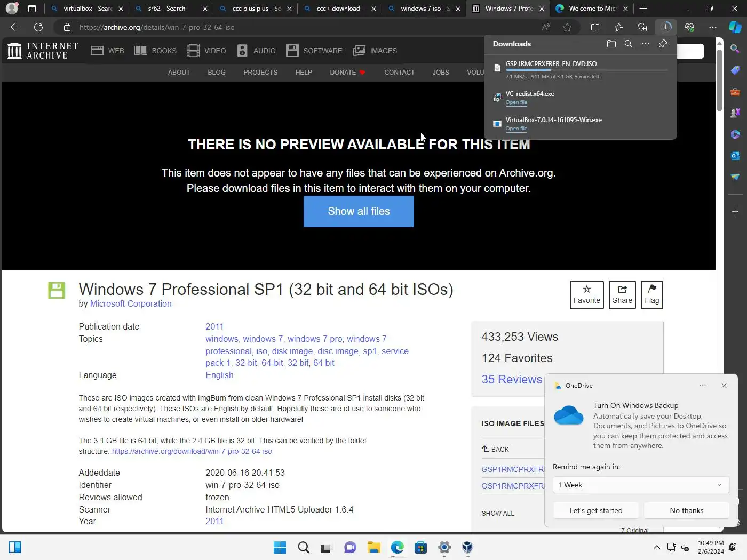747x560 pixels.
Task: Flag this archive item
Action: tap(651, 294)
